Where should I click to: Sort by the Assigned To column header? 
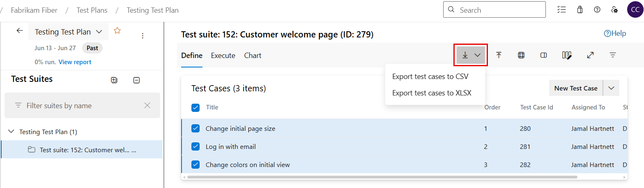pos(588,107)
